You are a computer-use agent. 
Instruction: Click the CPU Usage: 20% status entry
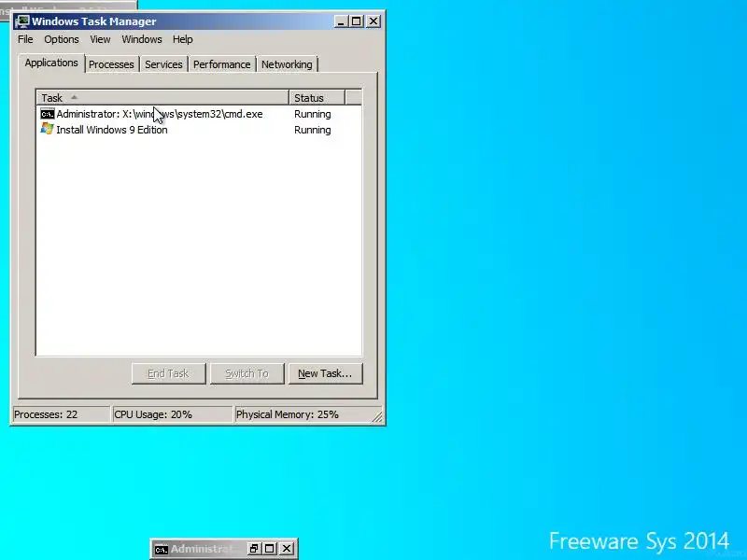pos(172,414)
